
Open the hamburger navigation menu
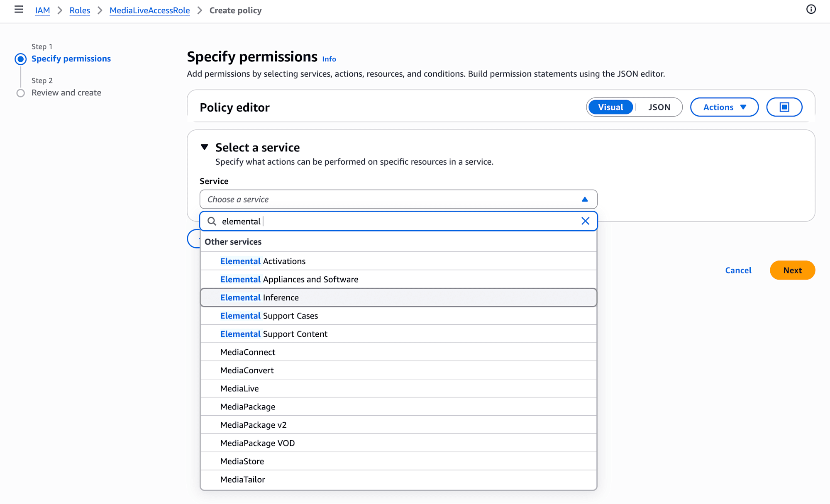(19, 10)
